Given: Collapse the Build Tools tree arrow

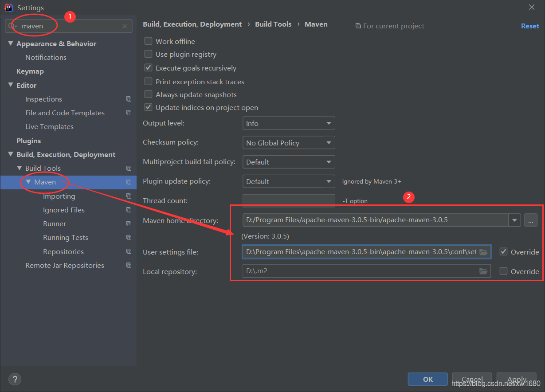Looking at the screenshot, I should [20, 168].
